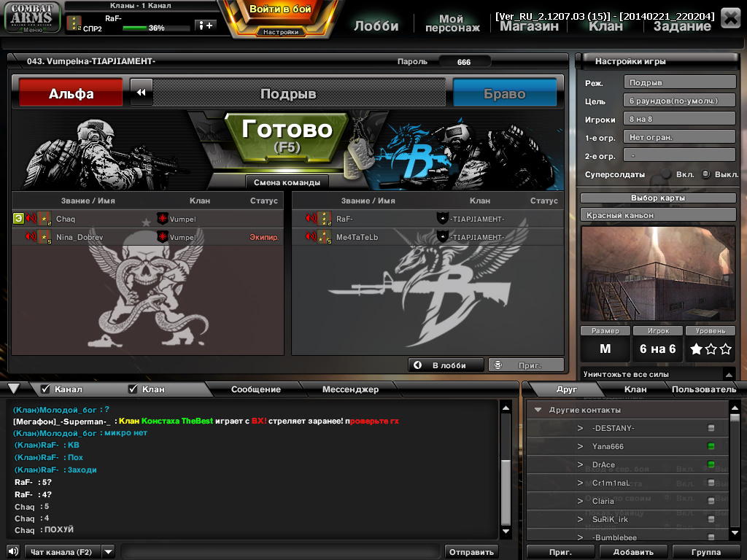This screenshot has width=747, height=560.
Task: Click status indicator for DrAce
Action: [x=711, y=464]
